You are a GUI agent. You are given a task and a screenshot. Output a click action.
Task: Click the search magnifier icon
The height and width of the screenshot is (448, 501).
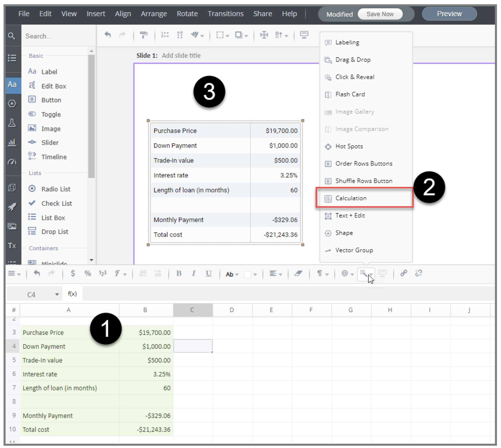point(11,36)
